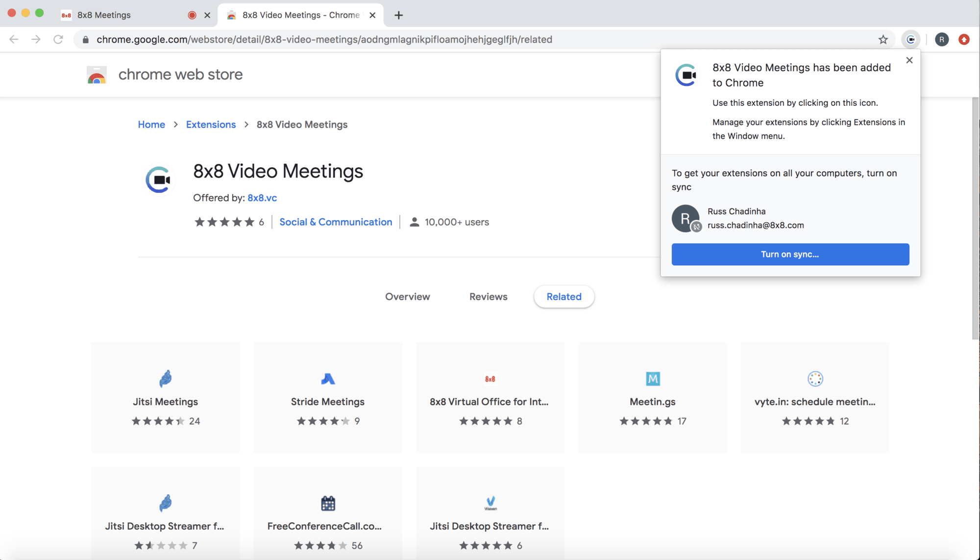
Task: Click the '8x8 Video Meetings' breadcrumb text
Action: [302, 125]
